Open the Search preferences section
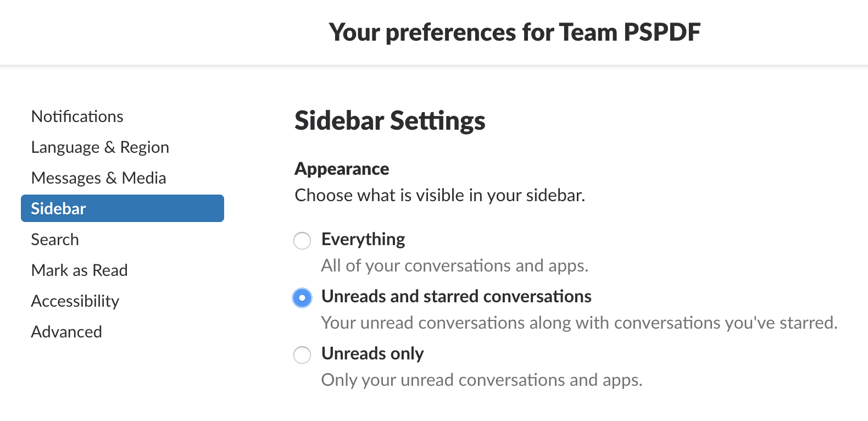This screenshot has height=421, width=868. pyautogui.click(x=55, y=239)
